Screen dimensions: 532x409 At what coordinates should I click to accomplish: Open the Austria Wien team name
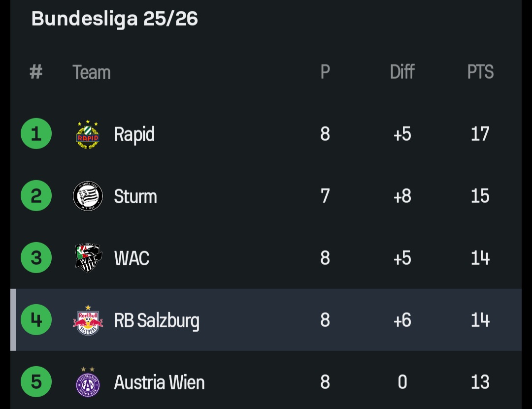click(x=159, y=382)
